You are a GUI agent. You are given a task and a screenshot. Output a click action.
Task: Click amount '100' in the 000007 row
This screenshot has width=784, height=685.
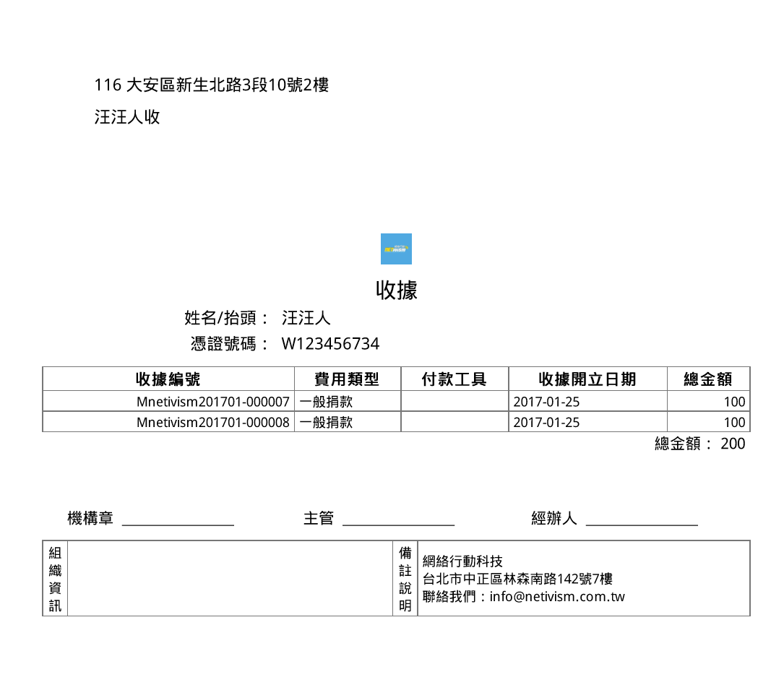coord(734,402)
